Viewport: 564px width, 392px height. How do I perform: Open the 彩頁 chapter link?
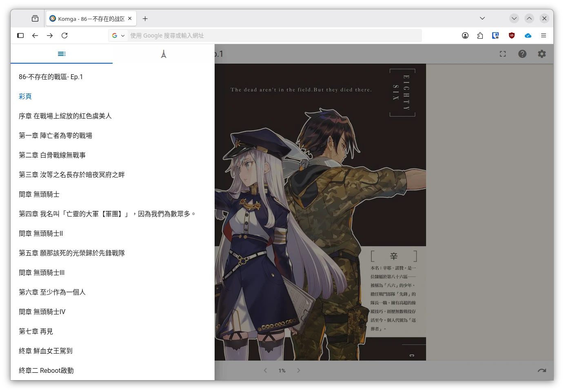(25, 96)
